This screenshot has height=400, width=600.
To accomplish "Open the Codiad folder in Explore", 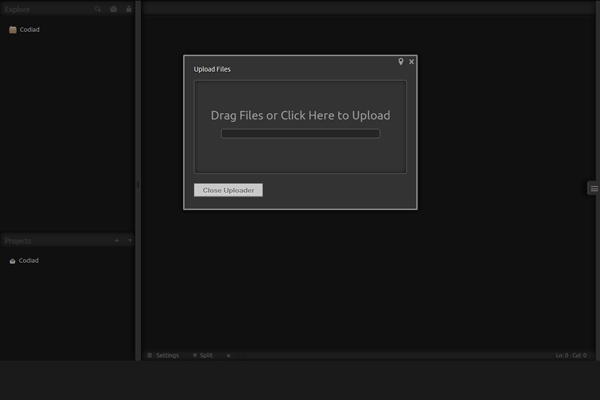I will [29, 30].
